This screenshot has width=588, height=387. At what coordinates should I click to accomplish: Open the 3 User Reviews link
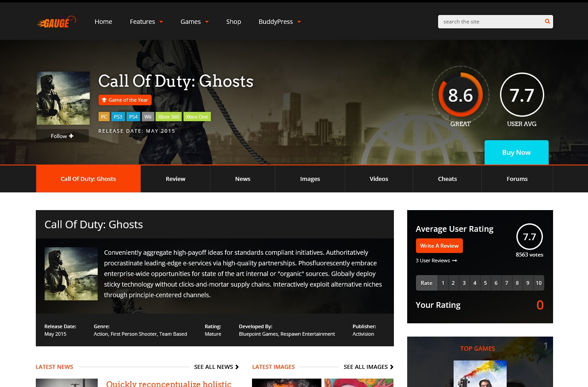click(x=436, y=261)
